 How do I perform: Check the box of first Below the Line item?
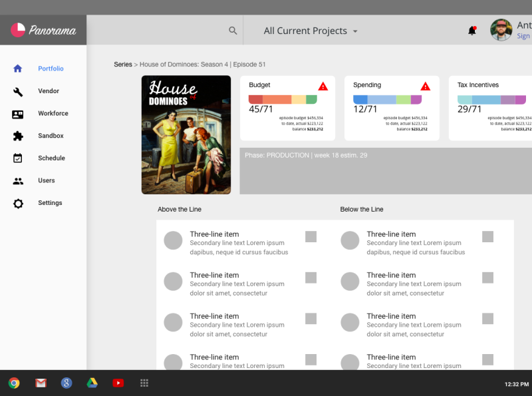487,236
